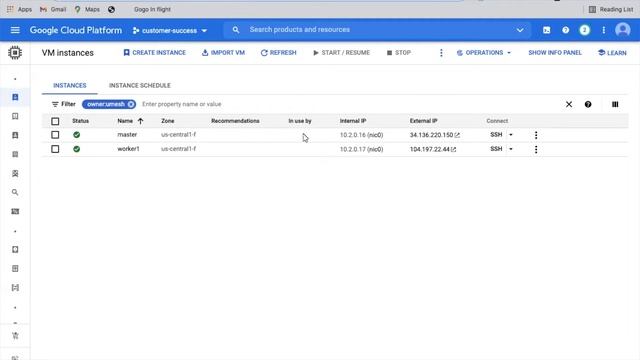Click SHOW INFO PANEL

click(x=555, y=53)
